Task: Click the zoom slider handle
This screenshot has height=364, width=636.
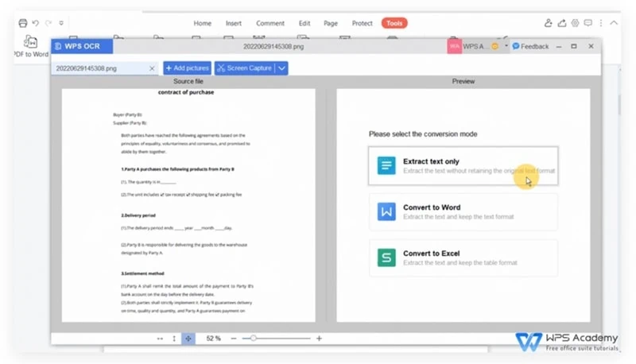Action: (253, 339)
